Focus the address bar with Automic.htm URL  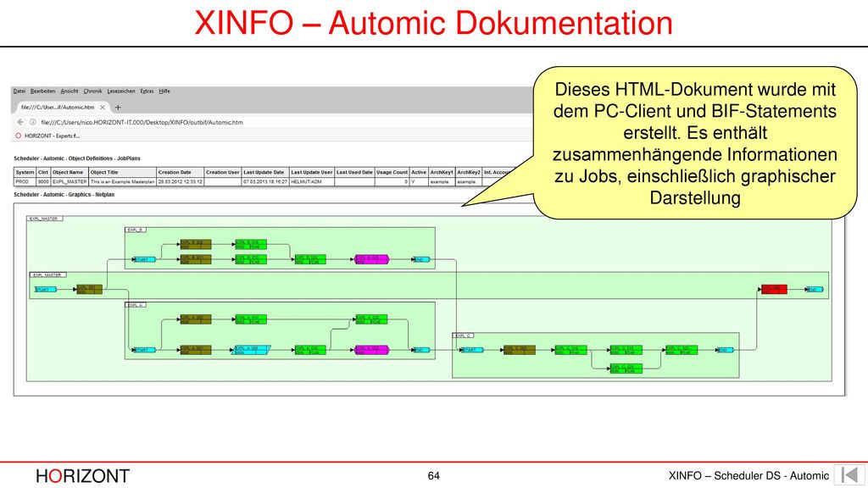click(142, 122)
